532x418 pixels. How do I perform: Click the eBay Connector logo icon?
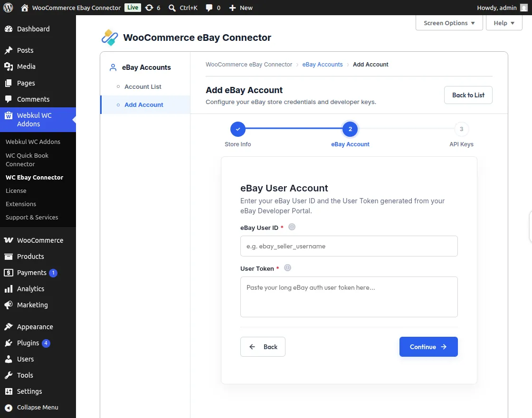pyautogui.click(x=110, y=38)
